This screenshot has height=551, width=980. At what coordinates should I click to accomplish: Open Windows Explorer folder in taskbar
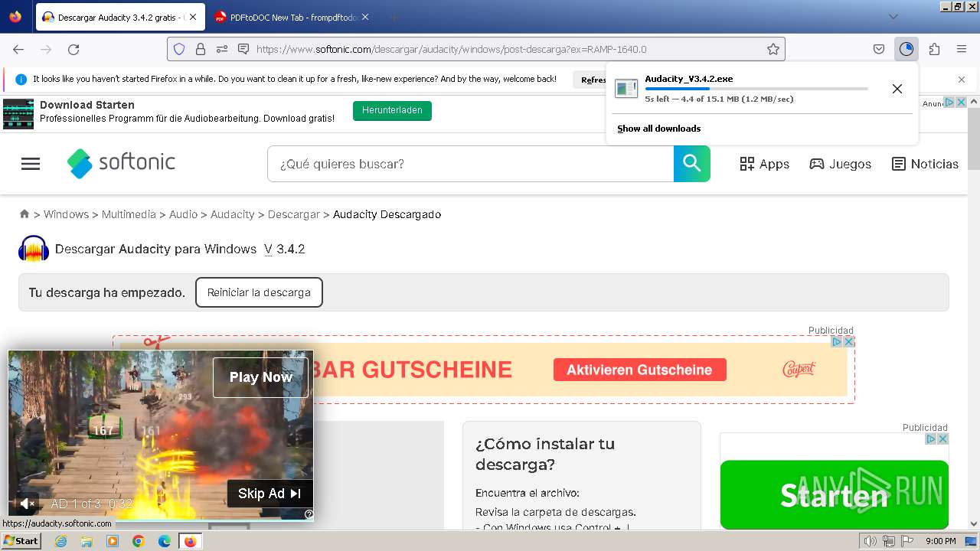[87, 541]
